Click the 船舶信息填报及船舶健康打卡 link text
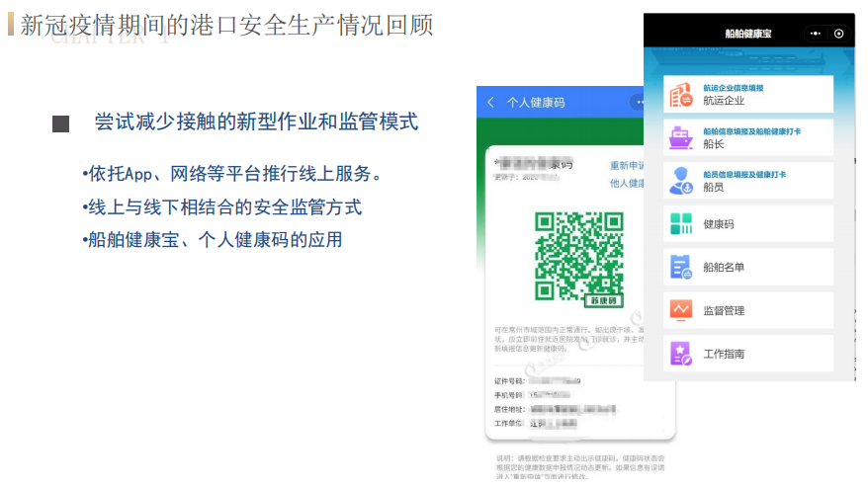Screen dimensions: 868x490 click(x=751, y=131)
